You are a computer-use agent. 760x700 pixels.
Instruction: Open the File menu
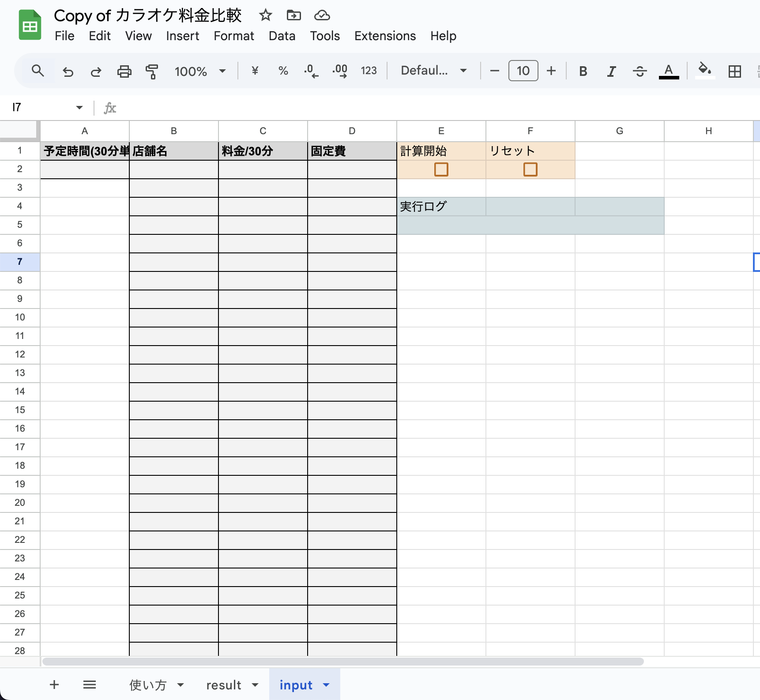[x=64, y=36]
